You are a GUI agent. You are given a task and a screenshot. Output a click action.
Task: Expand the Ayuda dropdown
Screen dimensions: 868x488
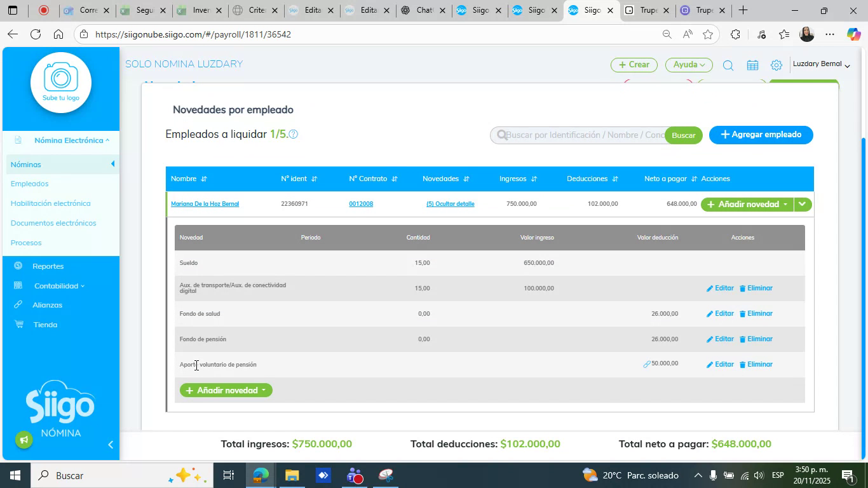(x=689, y=65)
